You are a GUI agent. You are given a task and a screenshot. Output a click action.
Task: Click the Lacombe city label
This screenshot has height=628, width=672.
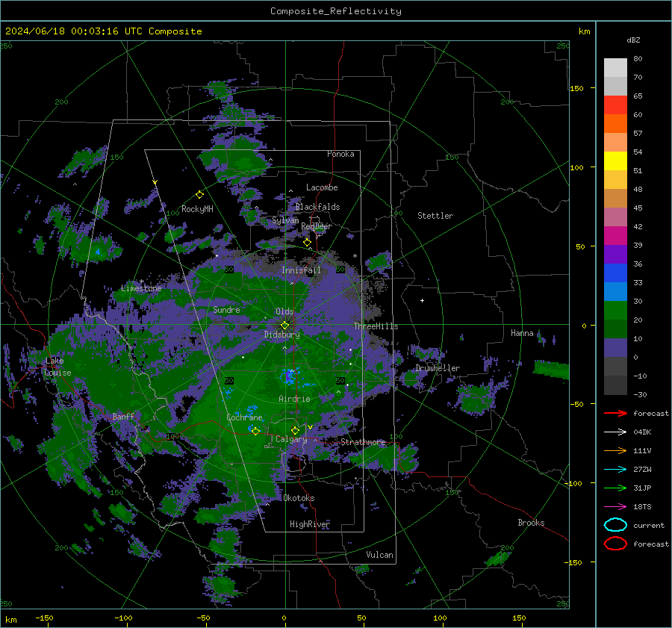coord(322,187)
